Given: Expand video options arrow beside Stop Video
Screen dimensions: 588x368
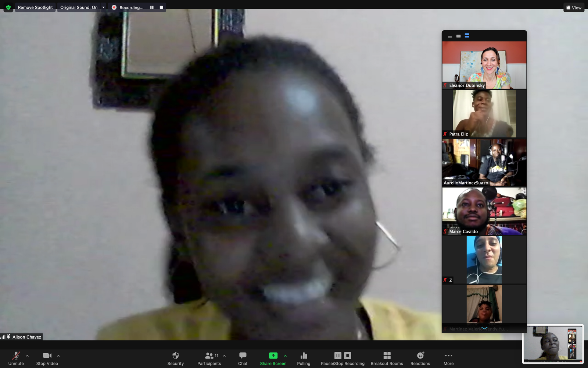Looking at the screenshot, I should [58, 356].
